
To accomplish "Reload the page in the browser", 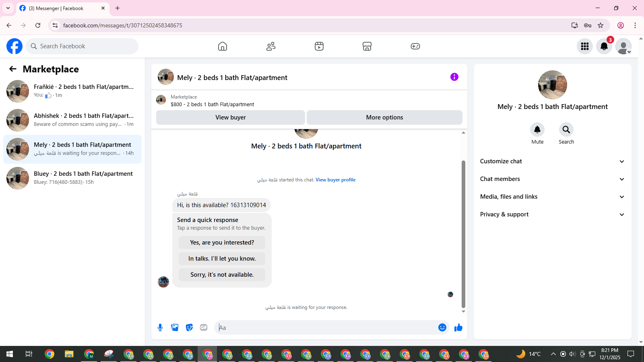I will pyautogui.click(x=38, y=25).
